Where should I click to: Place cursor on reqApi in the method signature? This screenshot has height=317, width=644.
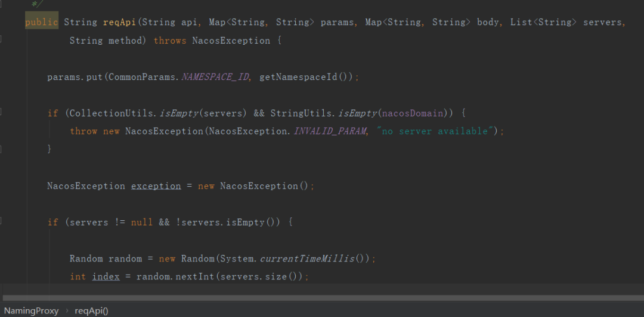pos(119,22)
